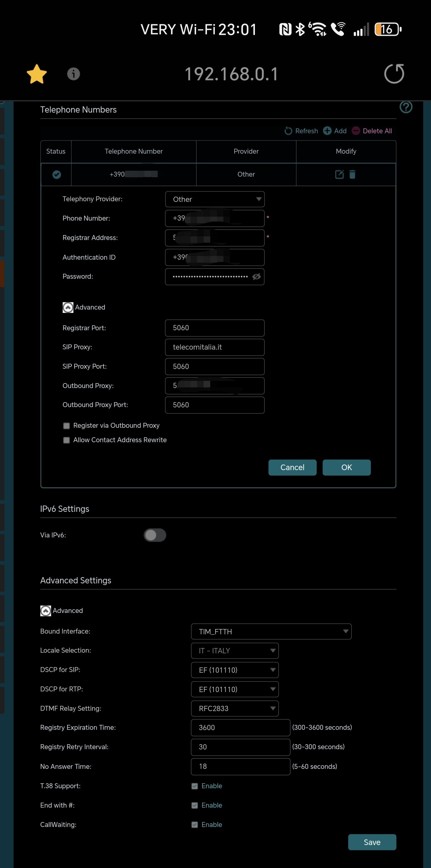Enable Allow Contact Address Rewrite
Viewport: 431px width, 868px height.
point(66,441)
